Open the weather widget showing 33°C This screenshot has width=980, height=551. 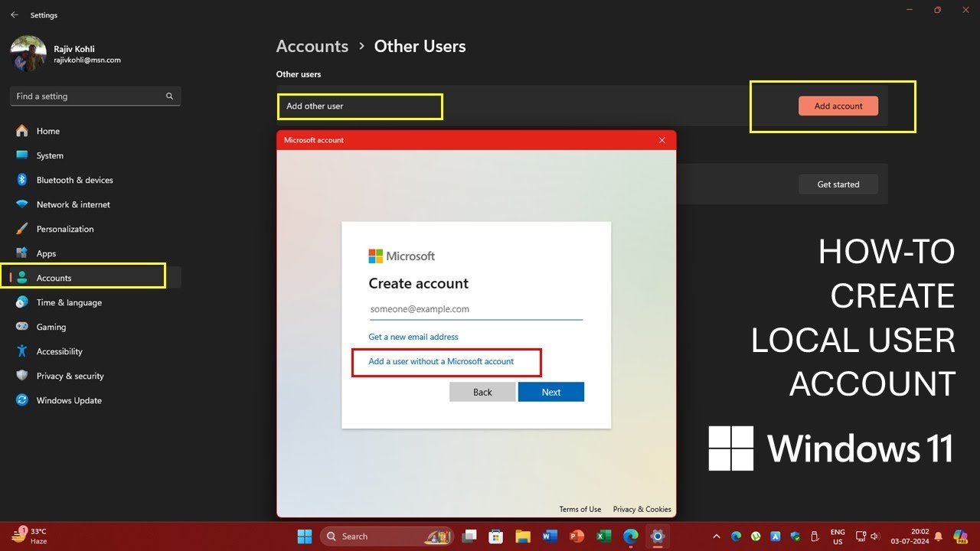coord(29,536)
